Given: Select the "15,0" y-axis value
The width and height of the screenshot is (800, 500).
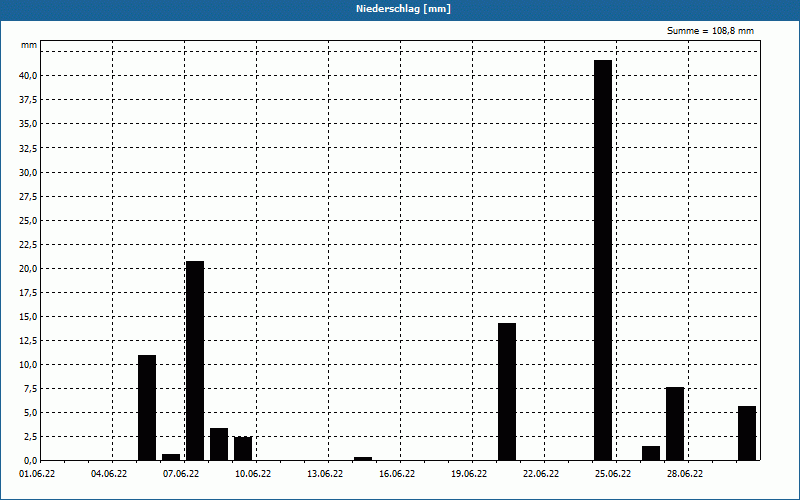Looking at the screenshot, I should [x=28, y=316].
